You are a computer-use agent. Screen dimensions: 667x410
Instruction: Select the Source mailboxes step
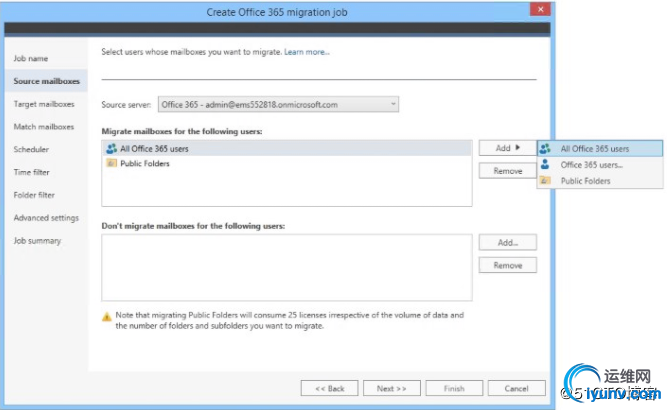coord(46,81)
